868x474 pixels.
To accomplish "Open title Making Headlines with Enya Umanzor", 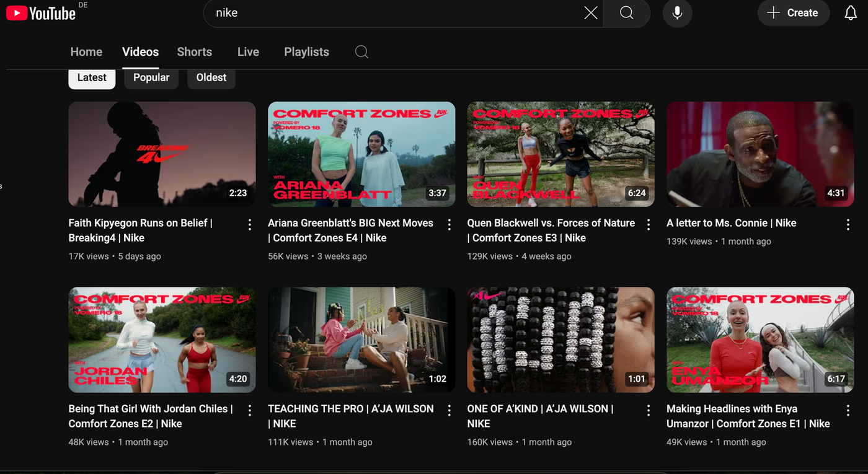I will coord(748,416).
